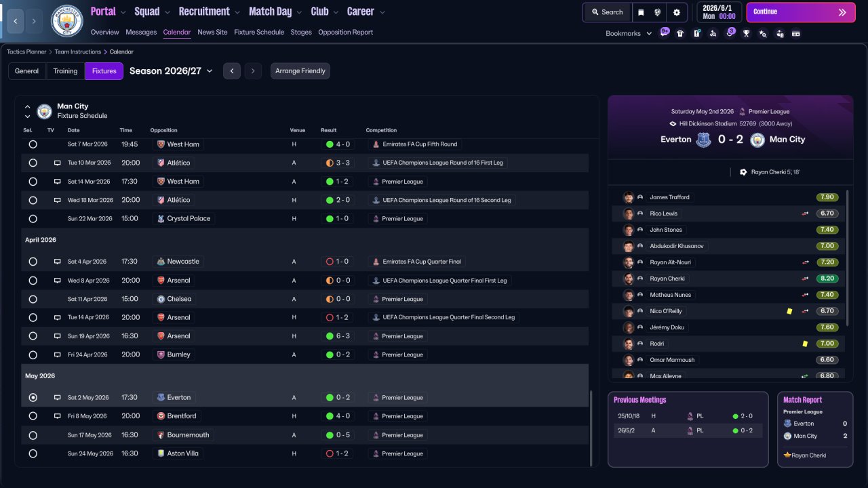This screenshot has width=868, height=488.
Task: Select the Bournemouth fixture radio button
Action: point(33,435)
